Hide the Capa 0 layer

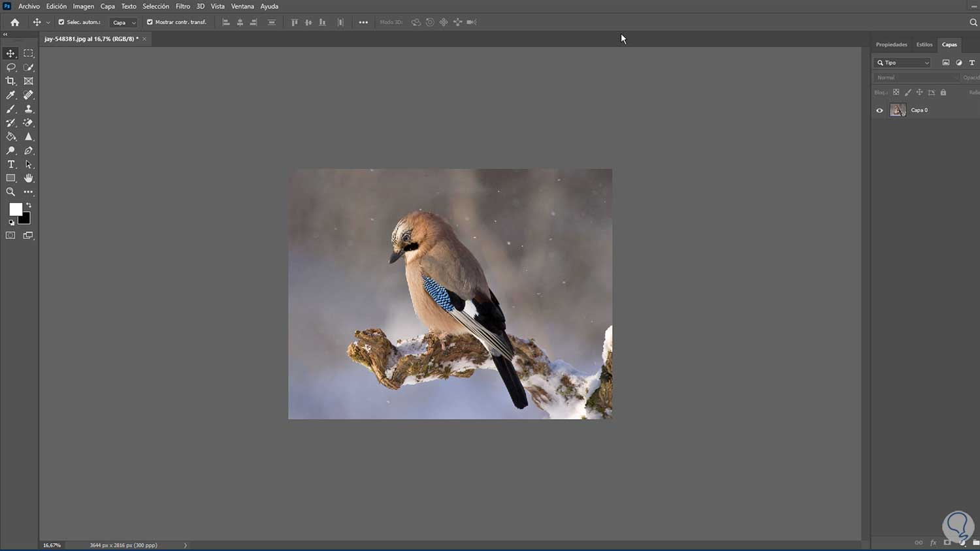pyautogui.click(x=879, y=110)
